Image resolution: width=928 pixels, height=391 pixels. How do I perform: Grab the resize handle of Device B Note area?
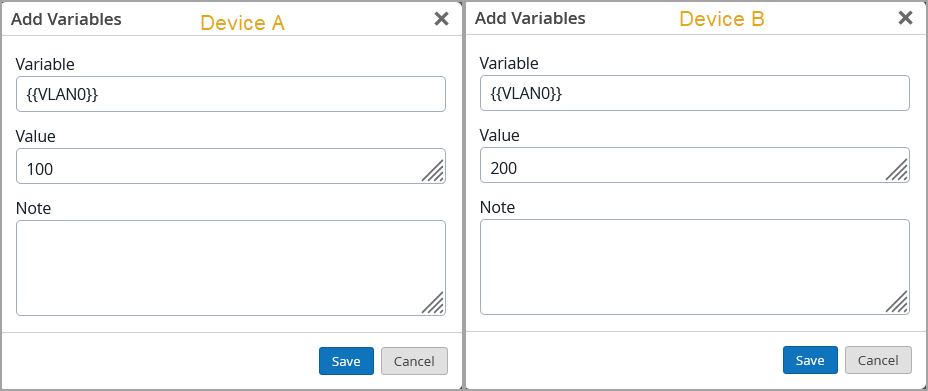click(898, 302)
